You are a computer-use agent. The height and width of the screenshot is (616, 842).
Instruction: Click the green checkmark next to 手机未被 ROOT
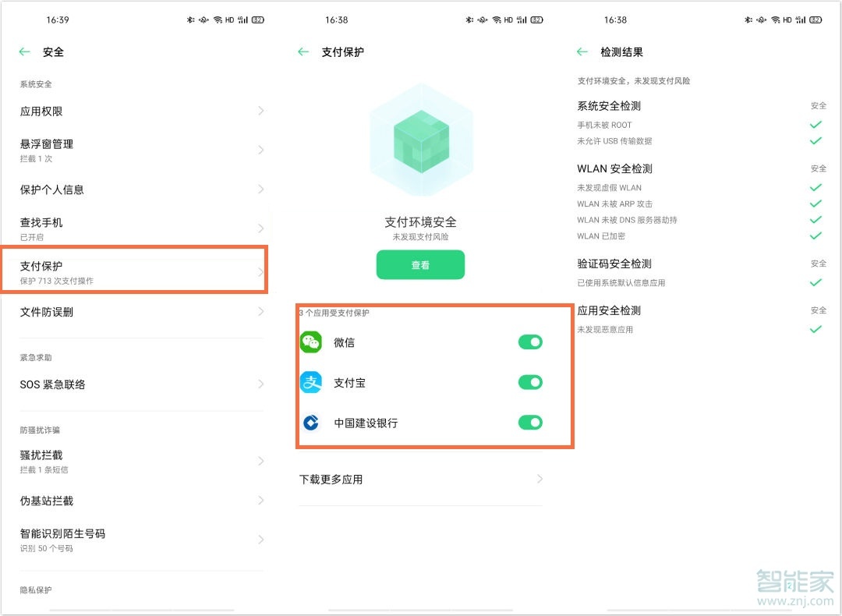tap(815, 125)
